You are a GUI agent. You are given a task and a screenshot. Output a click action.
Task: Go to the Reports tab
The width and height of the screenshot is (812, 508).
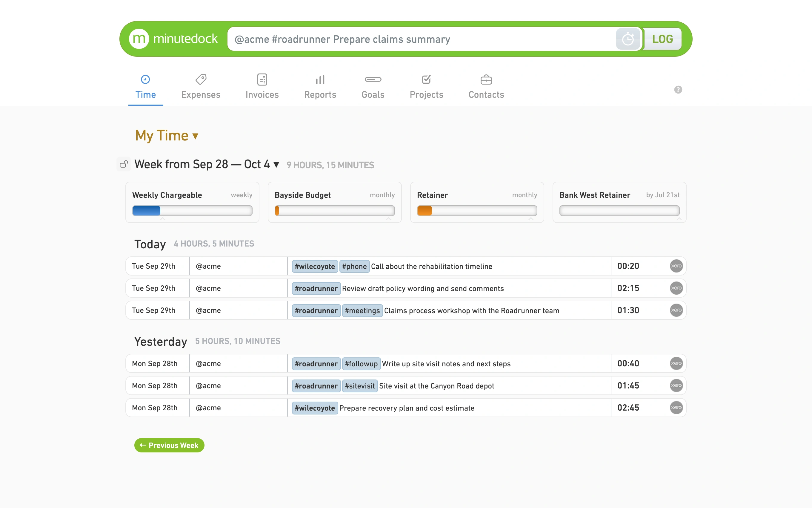tap(320, 87)
